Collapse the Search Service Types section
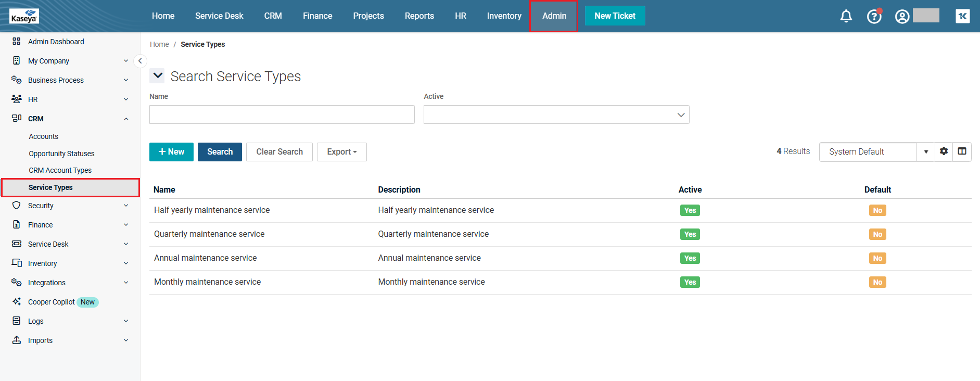Viewport: 980px width, 381px height. 158,76
